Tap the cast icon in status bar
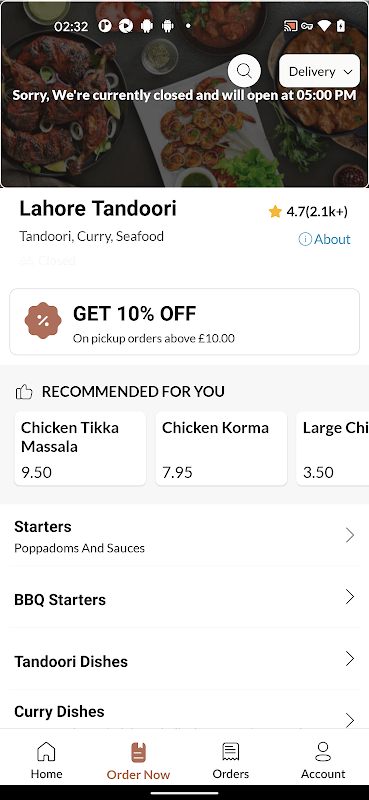The image size is (369, 800). click(290, 26)
